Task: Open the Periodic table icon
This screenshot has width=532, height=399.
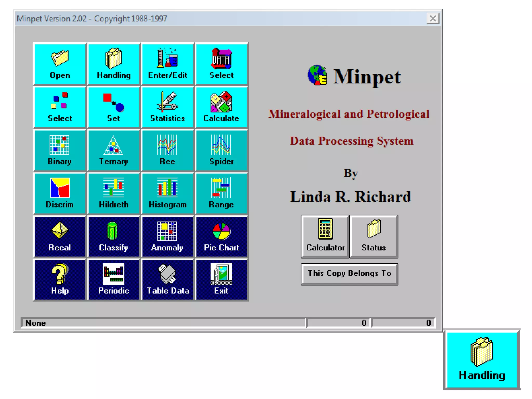Action: point(114,280)
